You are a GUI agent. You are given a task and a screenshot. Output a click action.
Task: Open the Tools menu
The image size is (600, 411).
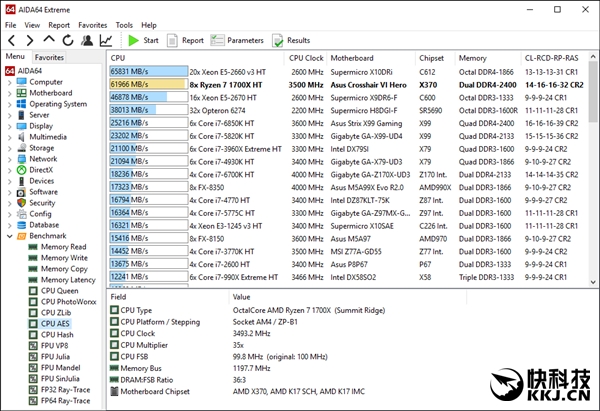click(x=124, y=25)
